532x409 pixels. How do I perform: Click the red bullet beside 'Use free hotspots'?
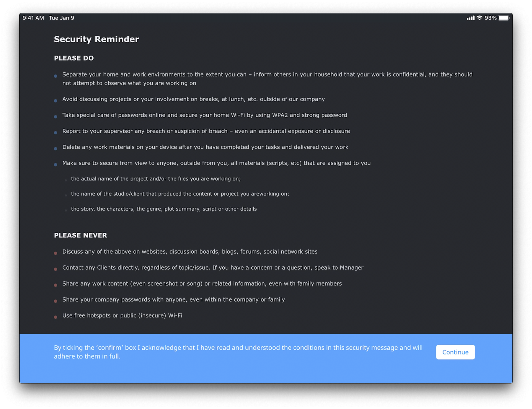tap(56, 317)
